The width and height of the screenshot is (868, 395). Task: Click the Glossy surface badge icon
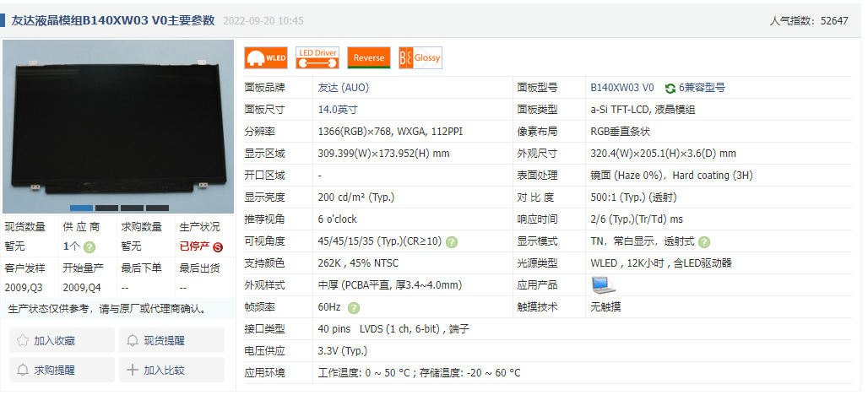click(x=420, y=57)
